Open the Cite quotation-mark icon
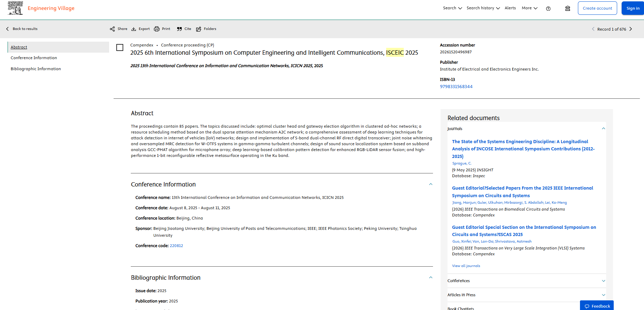 (x=179, y=29)
